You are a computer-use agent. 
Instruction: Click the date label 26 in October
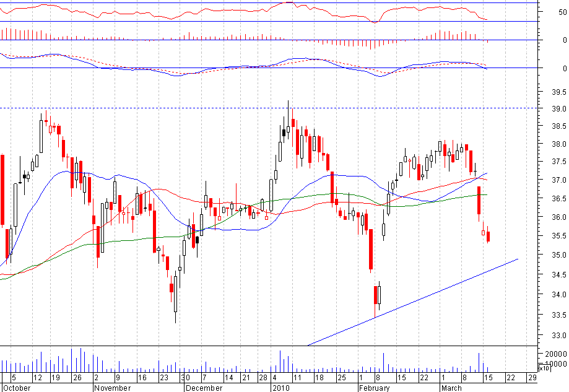tap(77, 378)
